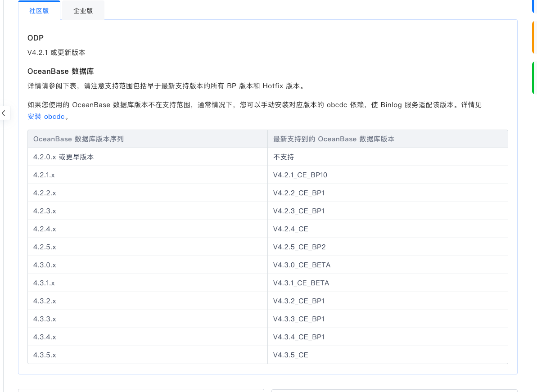Image resolution: width=537 pixels, height=392 pixels.
Task: Select the V4.2.1_CE_BP10 cell
Action: (388, 175)
